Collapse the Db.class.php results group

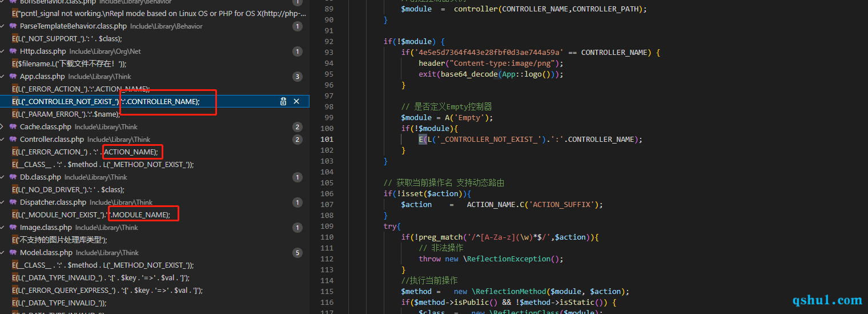[x=3, y=177]
